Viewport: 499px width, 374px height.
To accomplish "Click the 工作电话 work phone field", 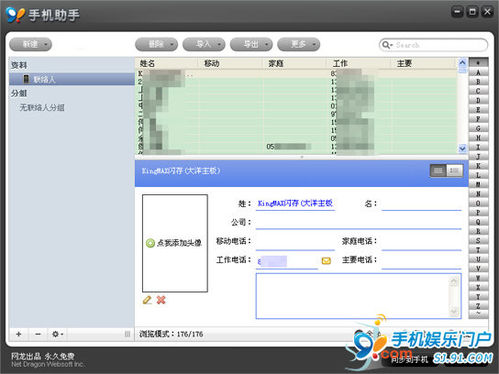I will tap(287, 261).
